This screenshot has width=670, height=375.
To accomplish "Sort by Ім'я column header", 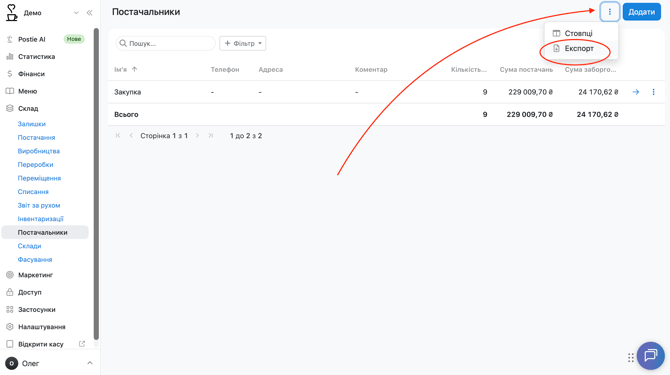I will pyautogui.click(x=120, y=70).
